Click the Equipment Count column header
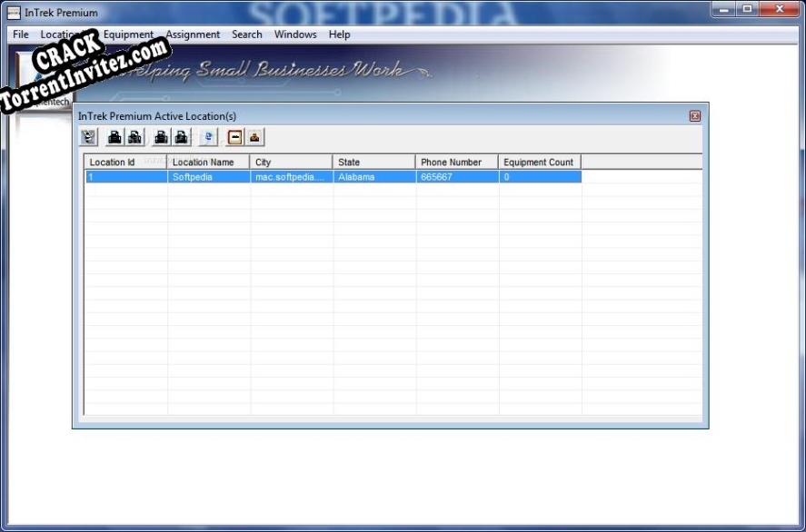This screenshot has height=532, width=806. 540,161
